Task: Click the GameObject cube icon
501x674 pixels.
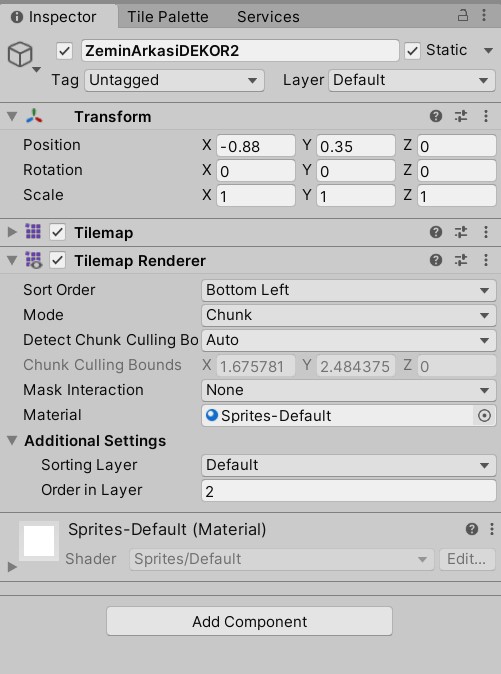Action: tap(20, 55)
